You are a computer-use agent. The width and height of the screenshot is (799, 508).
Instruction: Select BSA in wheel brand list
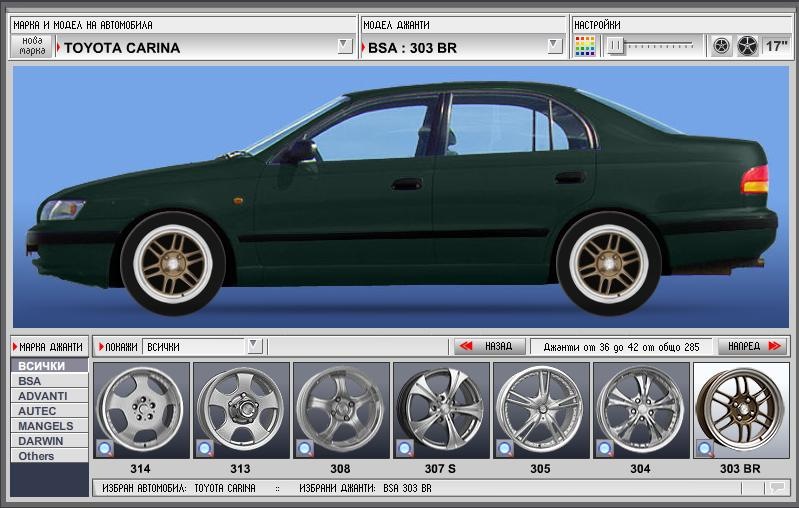[49, 381]
